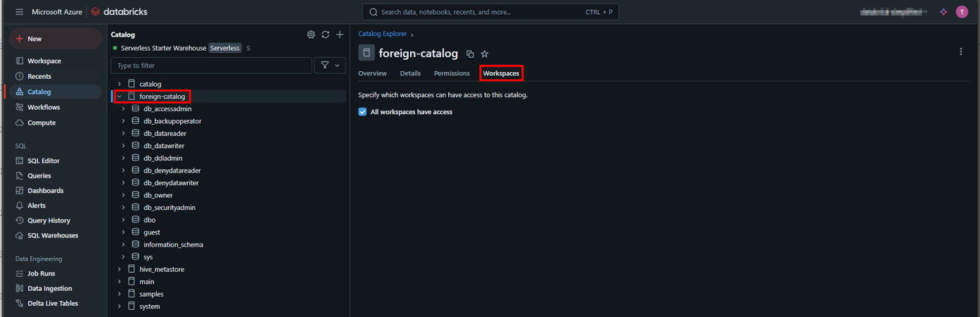Image resolution: width=980 pixels, height=317 pixels.
Task: Expand hive_metastore catalog
Action: [x=119, y=269]
